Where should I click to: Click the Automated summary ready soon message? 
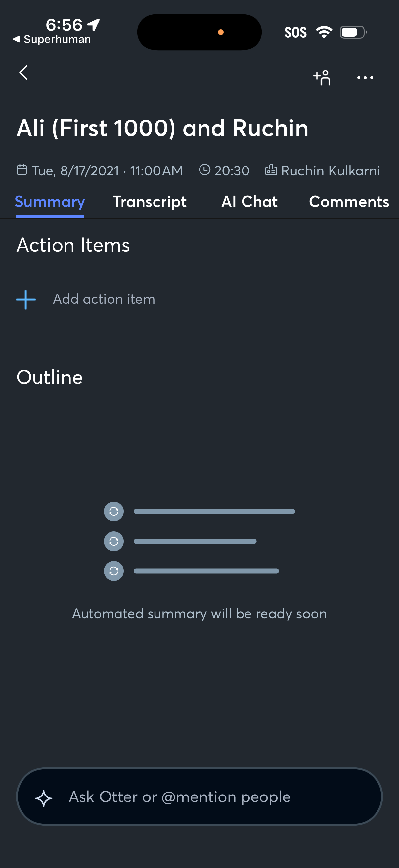tap(199, 614)
